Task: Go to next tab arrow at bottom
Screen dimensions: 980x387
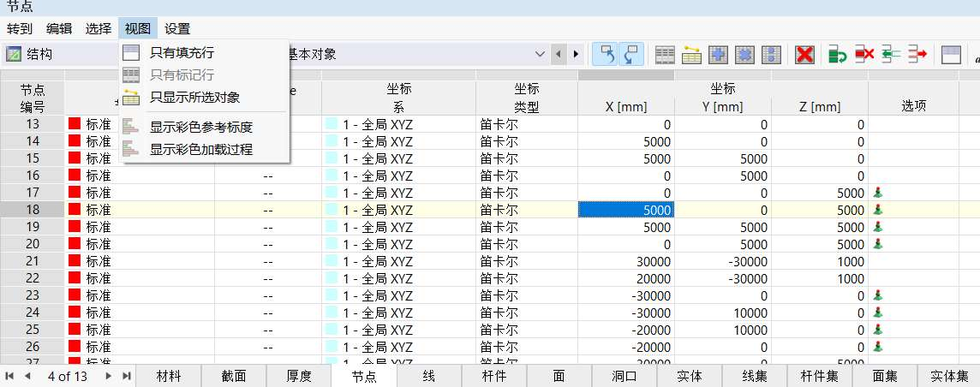Action: [x=109, y=376]
